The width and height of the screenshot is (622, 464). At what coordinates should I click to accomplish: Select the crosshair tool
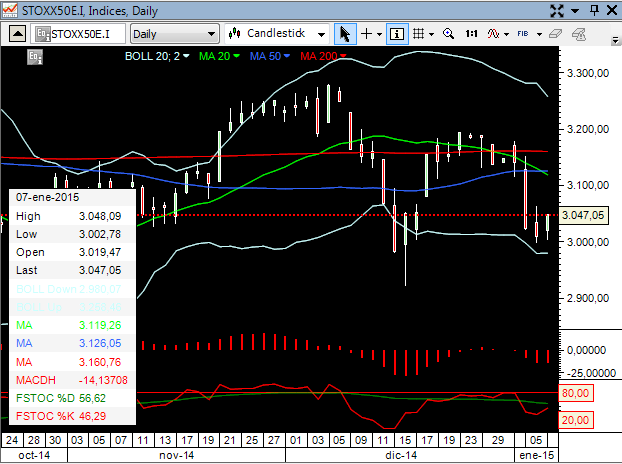click(366, 34)
